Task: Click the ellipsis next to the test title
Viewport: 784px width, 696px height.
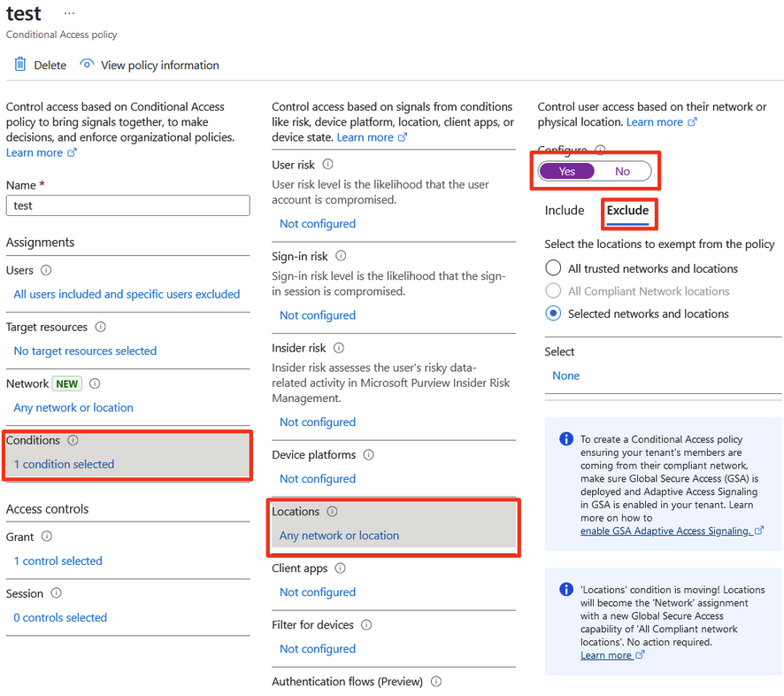Action: point(69,14)
